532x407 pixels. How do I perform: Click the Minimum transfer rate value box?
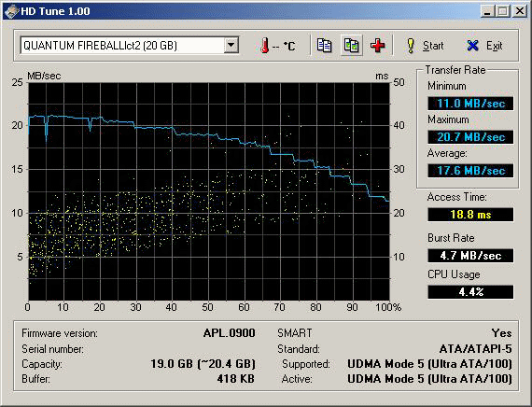tap(470, 104)
